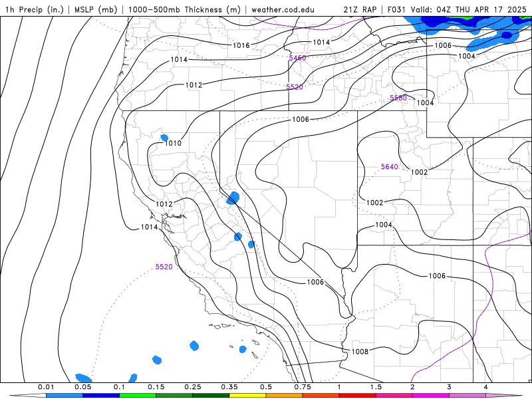532x399 pixels.
Task: Click the 1004 label next to 5580
Action: tap(426, 103)
